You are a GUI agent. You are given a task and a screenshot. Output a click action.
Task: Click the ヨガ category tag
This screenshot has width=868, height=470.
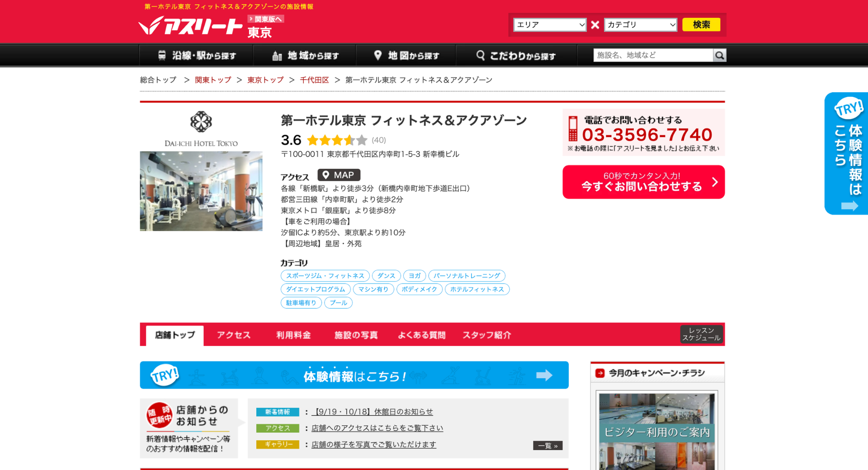(x=414, y=275)
